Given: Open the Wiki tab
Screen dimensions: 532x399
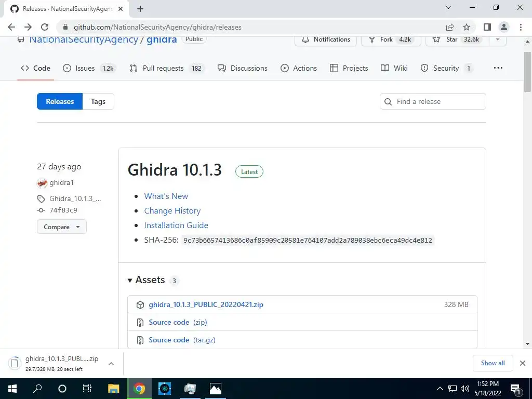Looking at the screenshot, I should (394, 68).
